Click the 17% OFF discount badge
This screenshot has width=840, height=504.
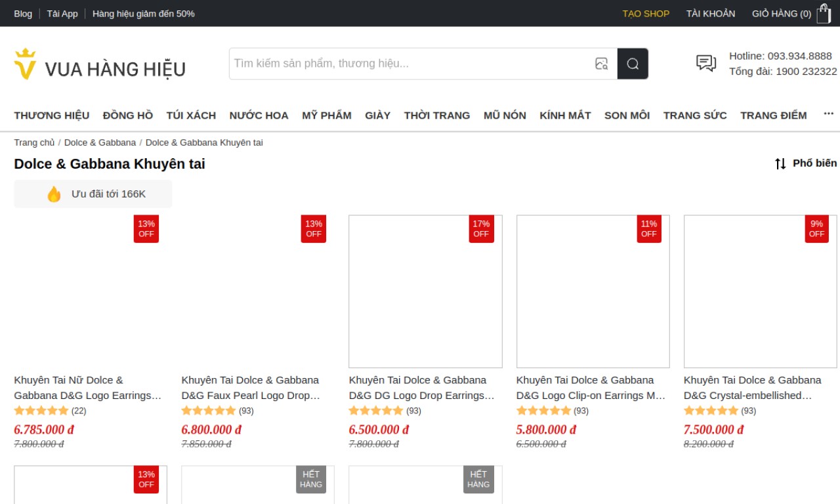click(481, 229)
